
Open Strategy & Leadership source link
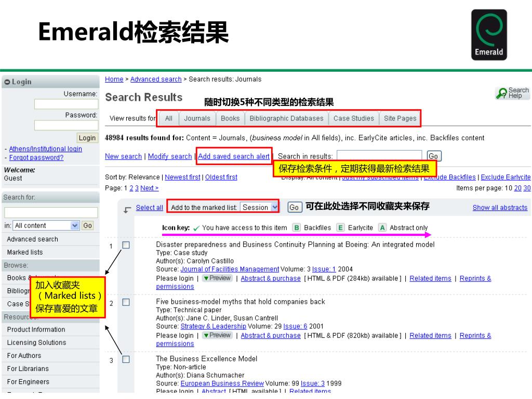point(213,326)
